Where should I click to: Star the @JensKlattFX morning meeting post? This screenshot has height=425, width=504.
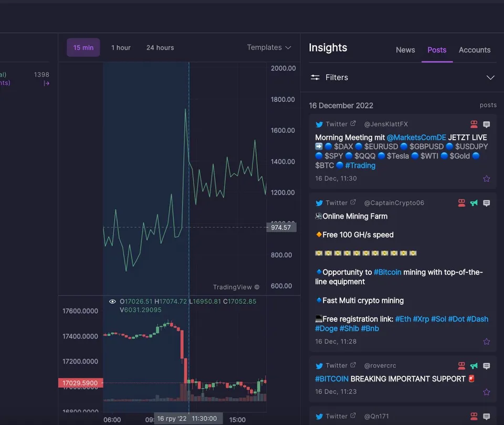(x=486, y=178)
